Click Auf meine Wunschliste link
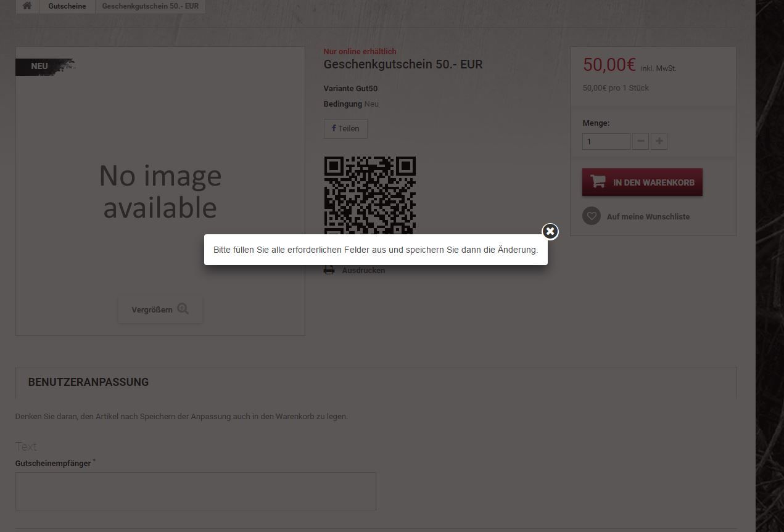Image resolution: width=784 pixels, height=532 pixels. 648,217
